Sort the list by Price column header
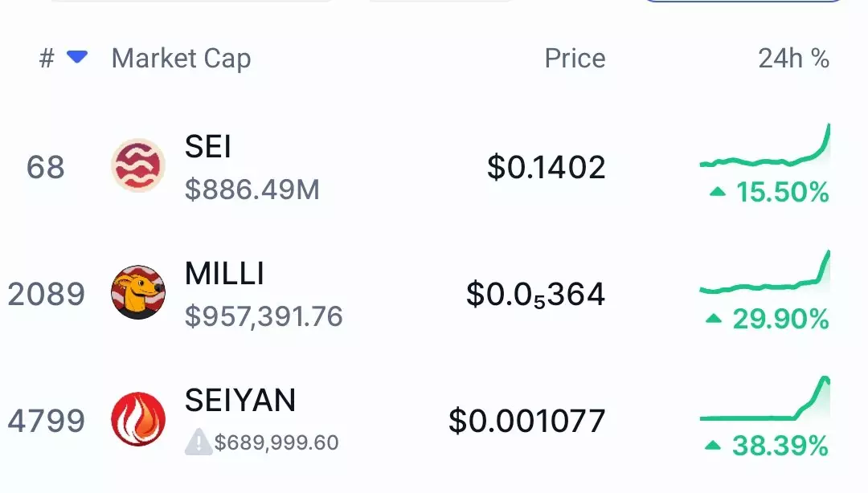The height and width of the screenshot is (493, 868). point(575,59)
